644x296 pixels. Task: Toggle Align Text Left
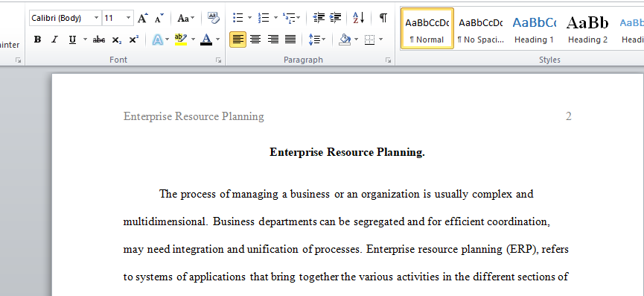[x=237, y=40]
